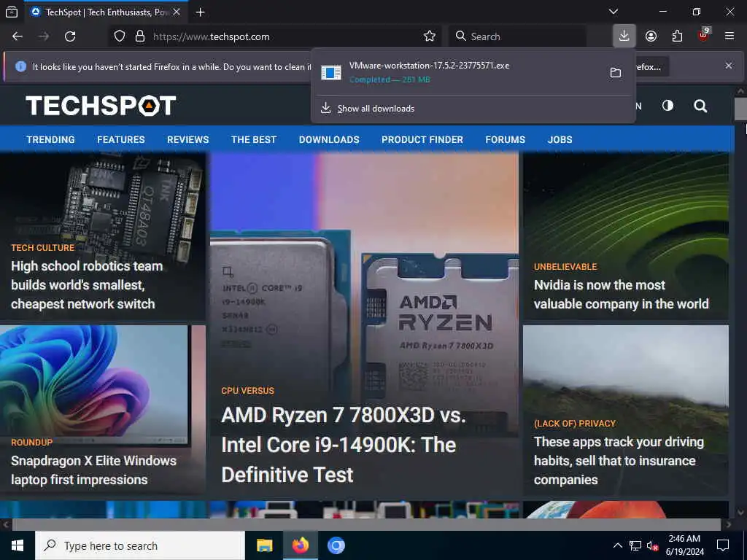Open Snapdragon X Elite first impressions article

(x=93, y=470)
